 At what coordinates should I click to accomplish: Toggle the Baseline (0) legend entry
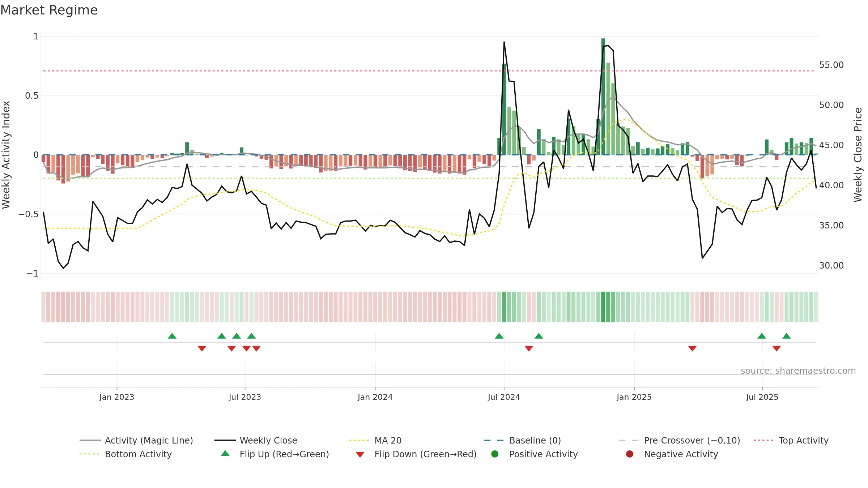[522, 440]
